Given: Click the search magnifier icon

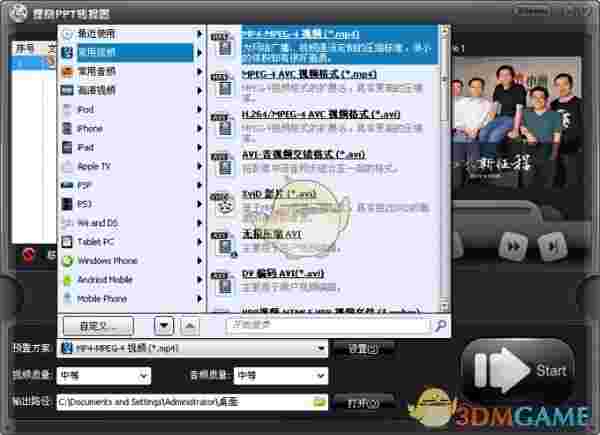Looking at the screenshot, I should [440, 326].
